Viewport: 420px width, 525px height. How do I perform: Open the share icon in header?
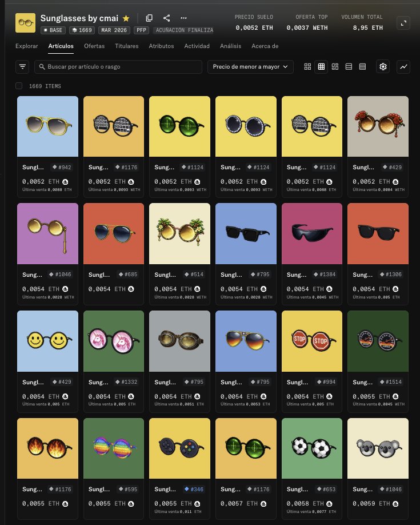point(167,18)
